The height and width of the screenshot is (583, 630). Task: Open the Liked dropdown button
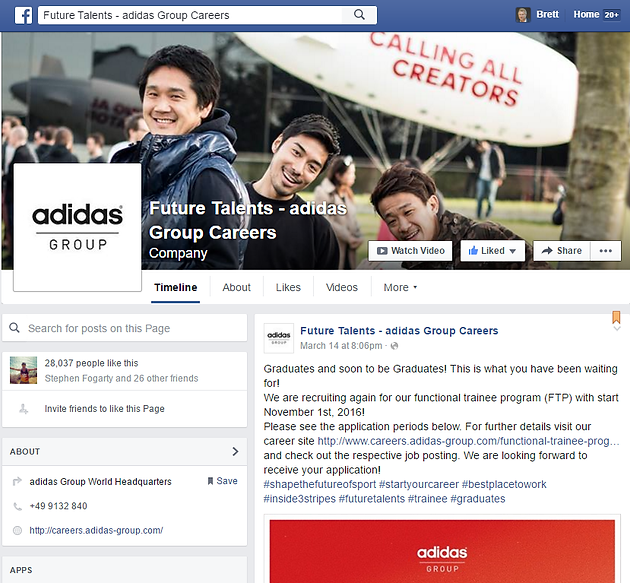[493, 251]
